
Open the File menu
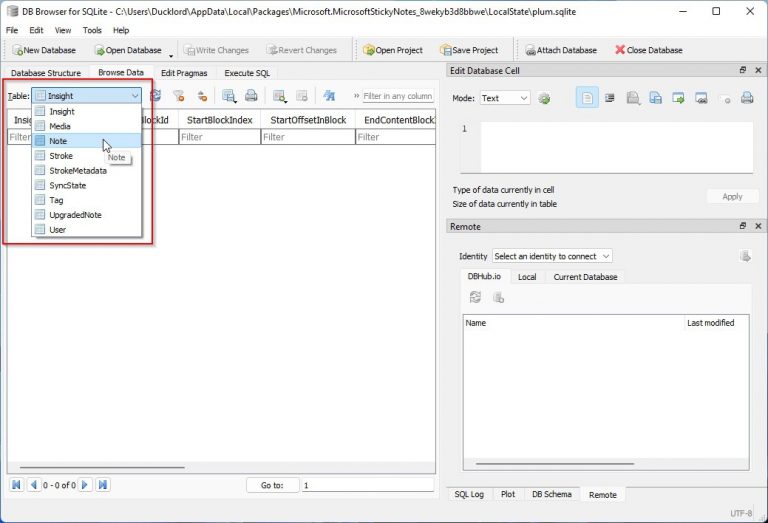pyautogui.click(x=12, y=30)
